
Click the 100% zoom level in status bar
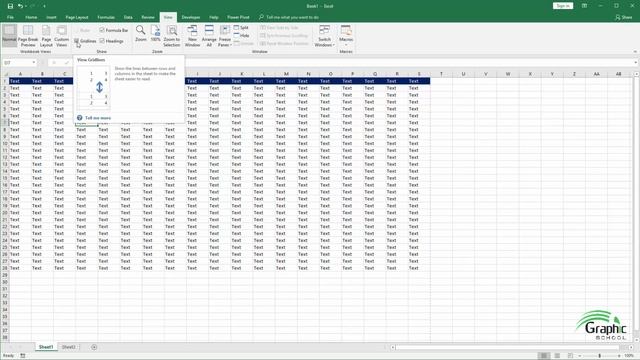629,356
